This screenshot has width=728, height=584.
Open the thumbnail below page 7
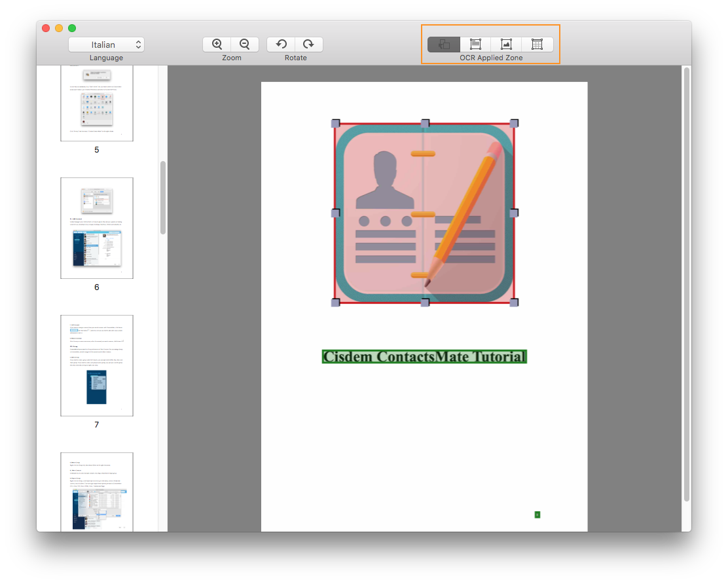point(97,492)
